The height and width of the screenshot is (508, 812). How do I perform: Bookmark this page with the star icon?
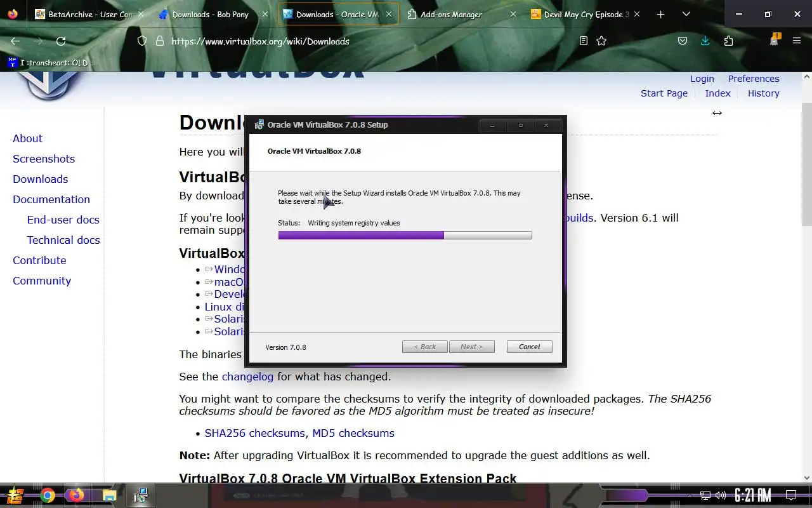tap(601, 41)
